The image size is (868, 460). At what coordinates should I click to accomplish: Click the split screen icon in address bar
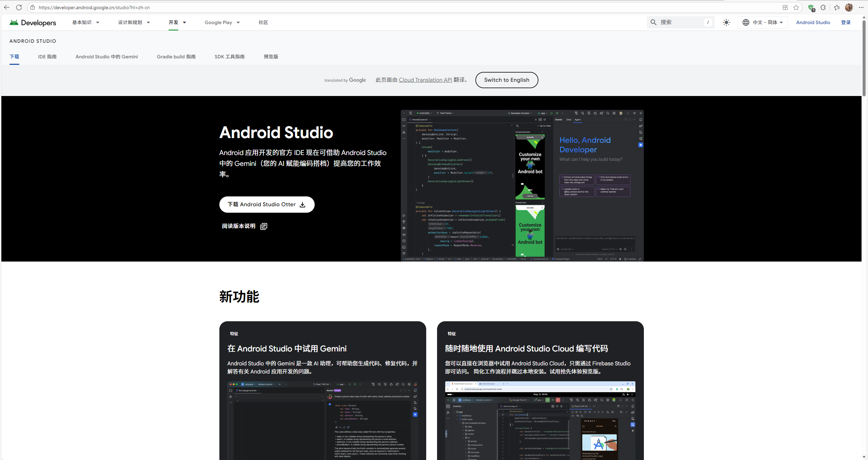(x=785, y=7)
